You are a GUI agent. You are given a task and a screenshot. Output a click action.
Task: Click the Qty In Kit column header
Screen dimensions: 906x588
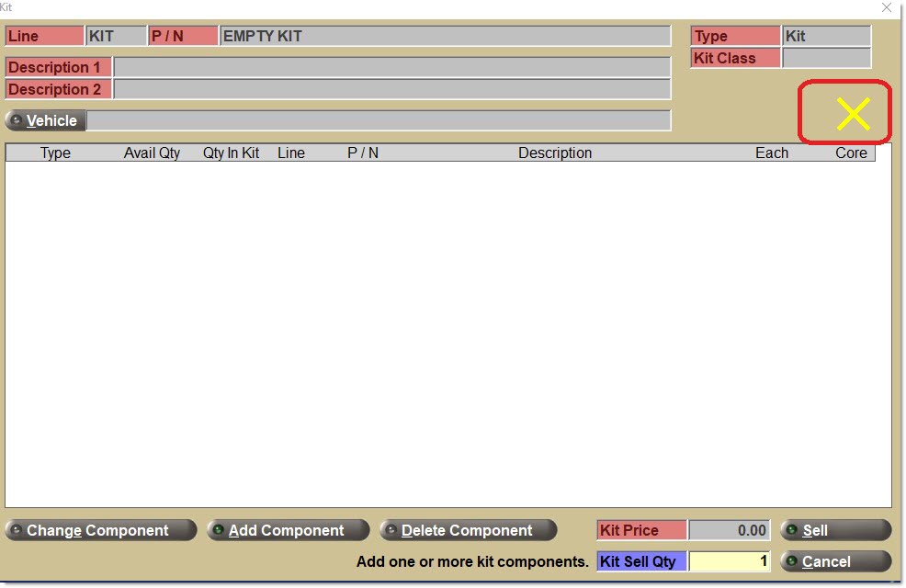click(x=231, y=153)
